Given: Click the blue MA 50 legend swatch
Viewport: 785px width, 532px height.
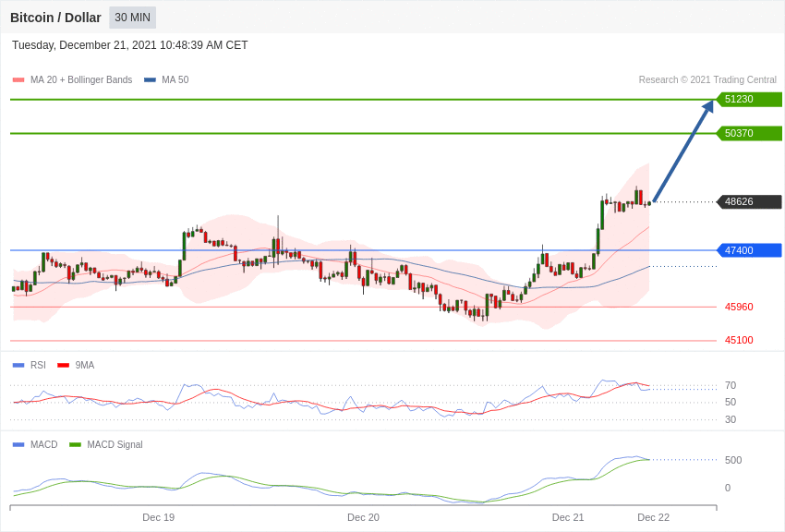Looking at the screenshot, I should tap(150, 80).
